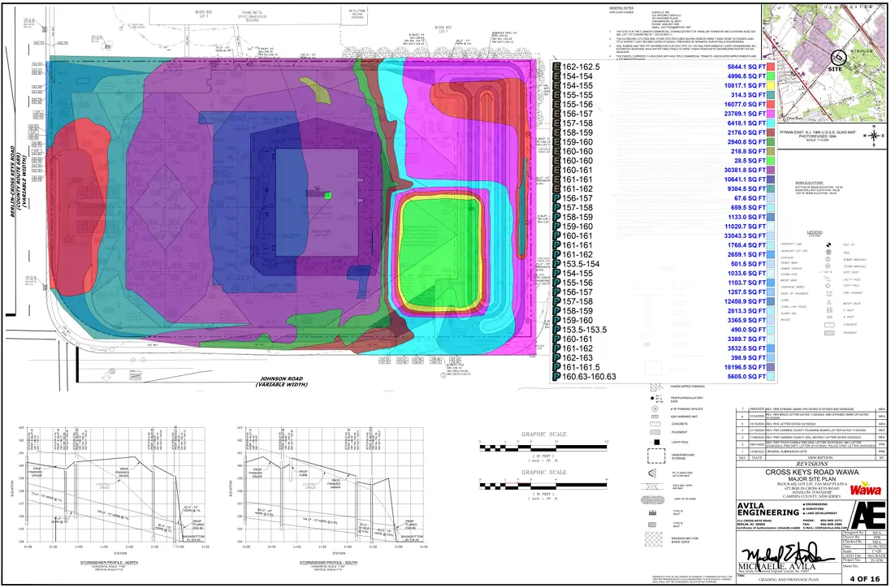The width and height of the screenshot is (891, 588).
Task: Click the north compass rose symbol
Action: tap(874, 135)
